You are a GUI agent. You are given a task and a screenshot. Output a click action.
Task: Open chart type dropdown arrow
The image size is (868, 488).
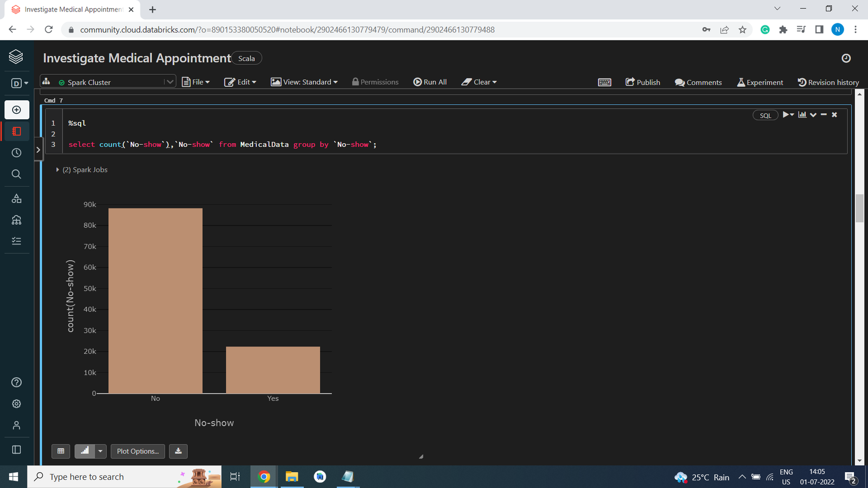(100, 451)
